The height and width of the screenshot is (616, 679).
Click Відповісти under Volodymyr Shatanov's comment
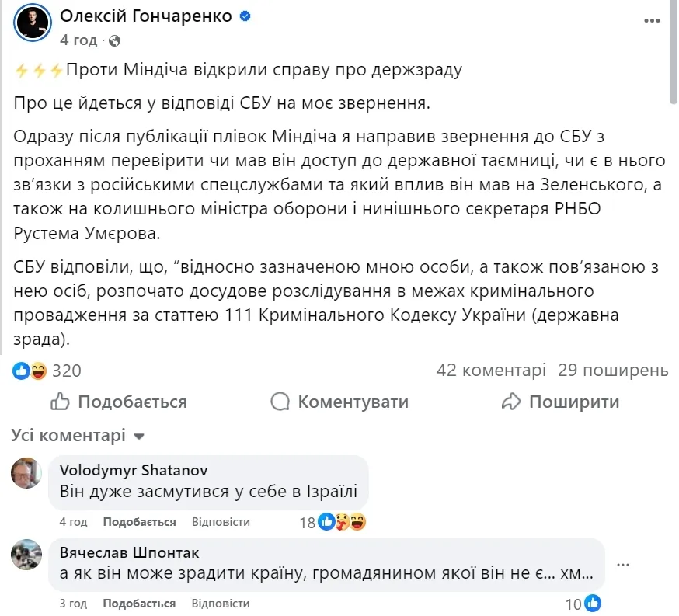[x=221, y=522]
